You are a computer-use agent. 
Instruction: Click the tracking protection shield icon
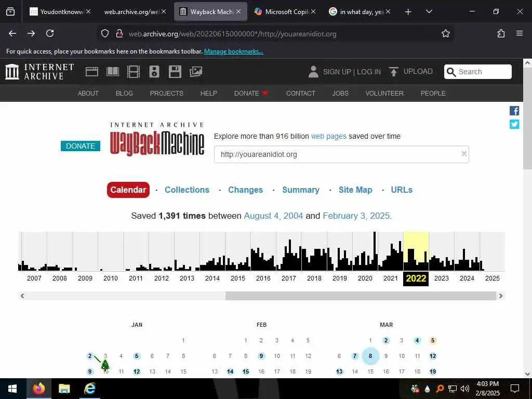105,33
